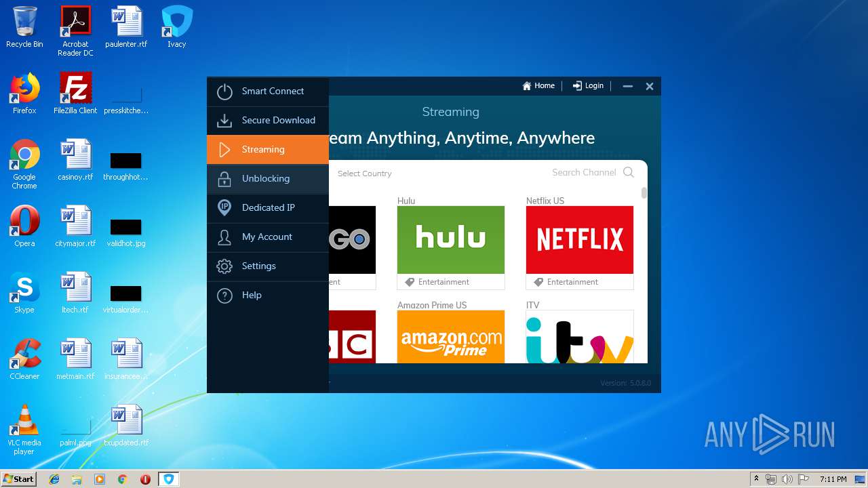Viewport: 868px width, 488px height.
Task: Open the Secure Download menu item
Action: (268, 121)
